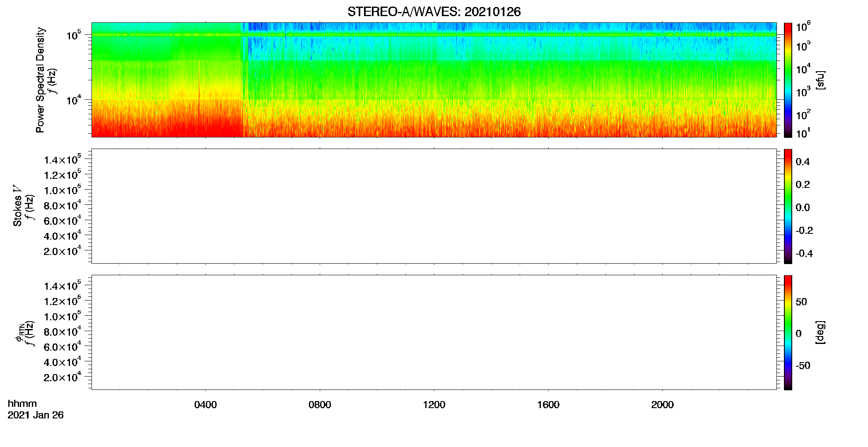
Task: Select the Stokes V axis label
Action: (x=17, y=206)
